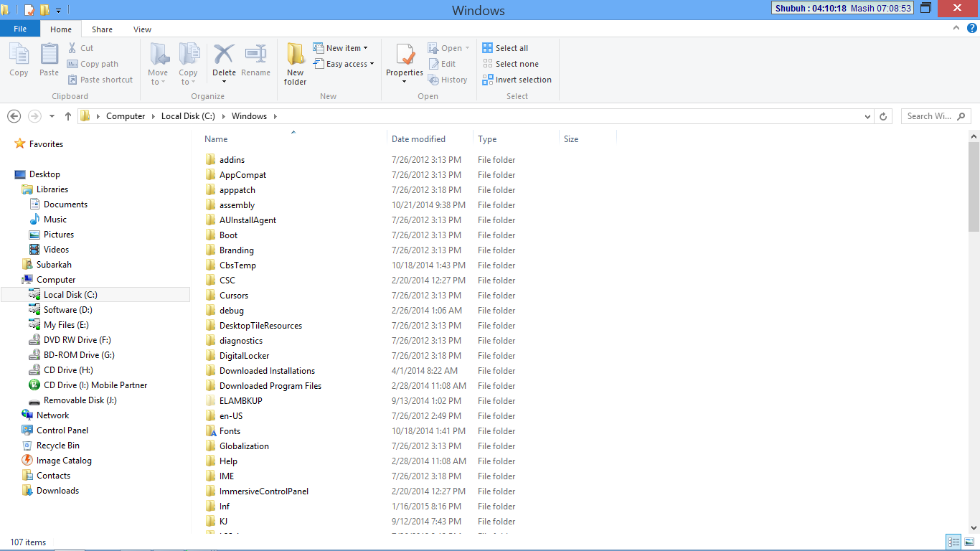Image resolution: width=980 pixels, height=551 pixels.
Task: Select the assembly folder icon
Action: tap(210, 205)
